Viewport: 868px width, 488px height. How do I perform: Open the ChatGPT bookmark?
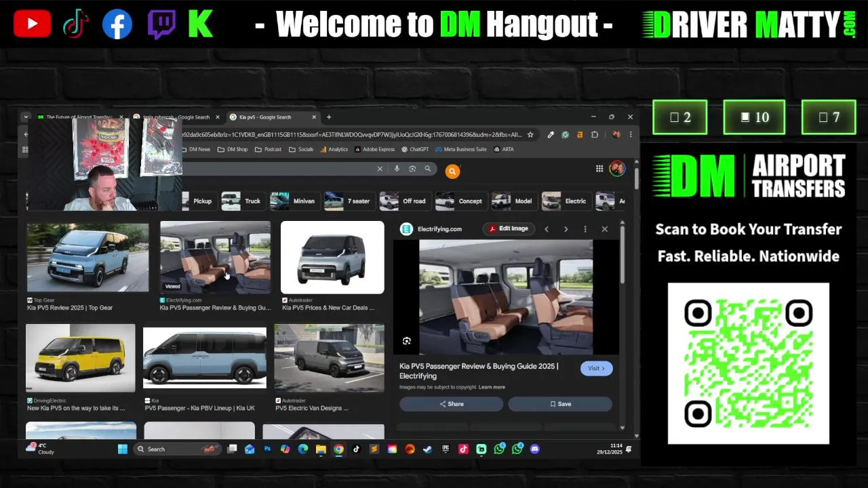[x=415, y=149]
